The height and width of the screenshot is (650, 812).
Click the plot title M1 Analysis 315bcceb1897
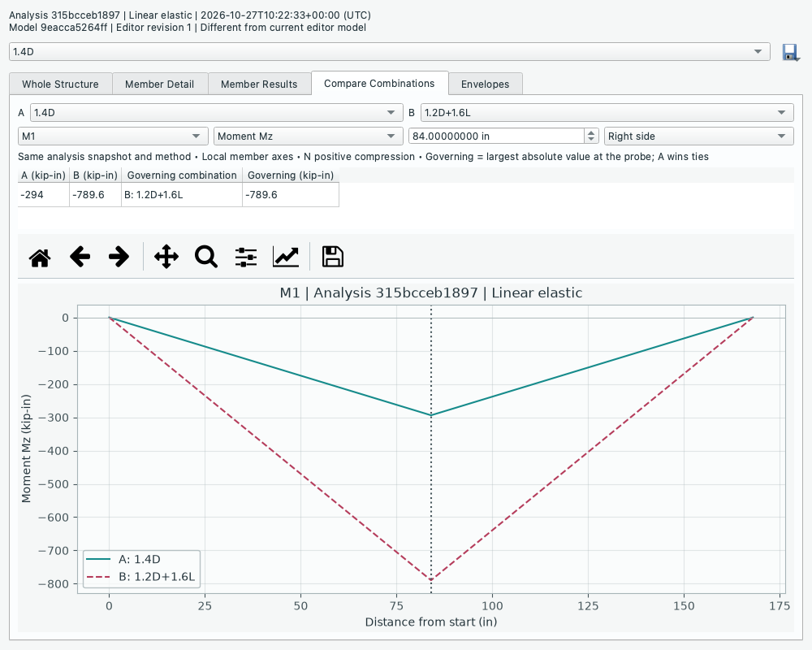(431, 292)
